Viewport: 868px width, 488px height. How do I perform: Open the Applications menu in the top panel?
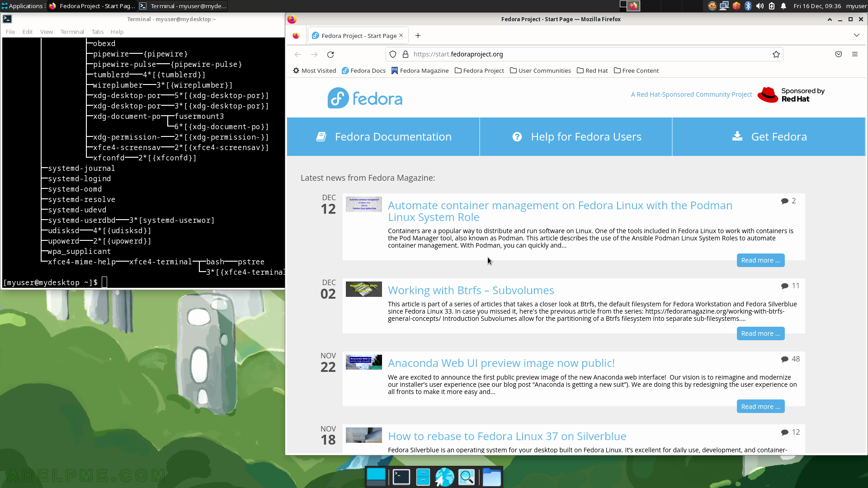click(23, 6)
